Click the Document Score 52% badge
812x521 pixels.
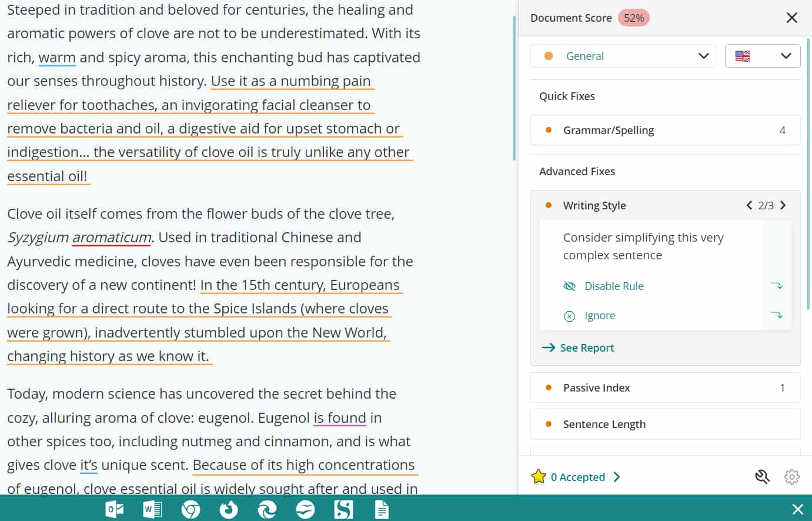634,18
